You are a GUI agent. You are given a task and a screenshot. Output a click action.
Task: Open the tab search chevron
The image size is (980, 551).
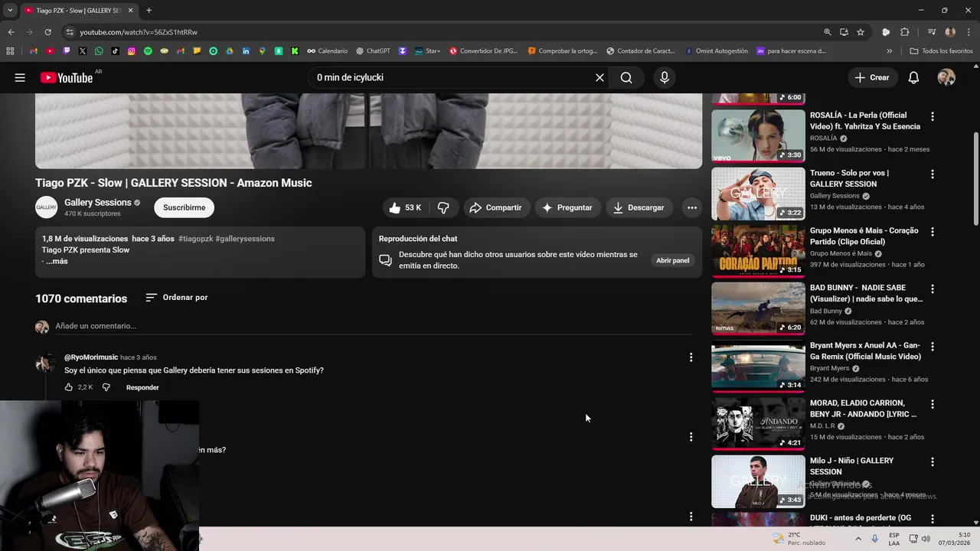(x=10, y=10)
